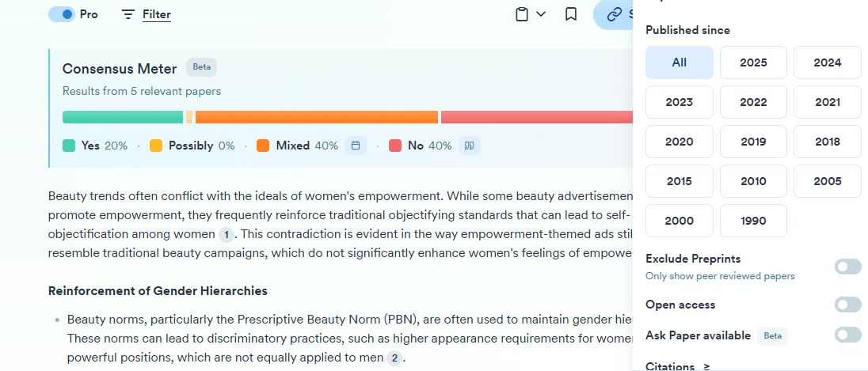Filter papers published since 2000
Image resolution: width=868 pixels, height=371 pixels.
click(680, 221)
